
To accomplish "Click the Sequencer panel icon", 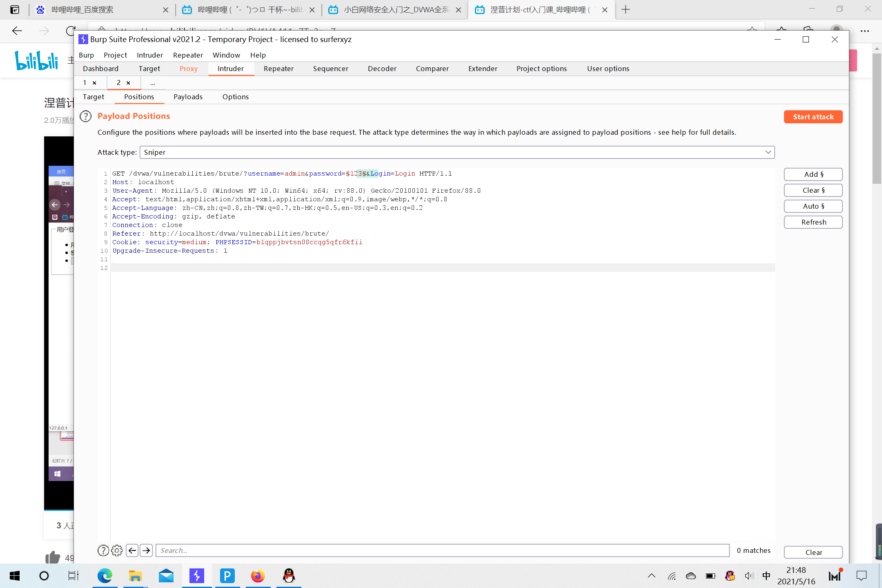I will click(x=331, y=68).
